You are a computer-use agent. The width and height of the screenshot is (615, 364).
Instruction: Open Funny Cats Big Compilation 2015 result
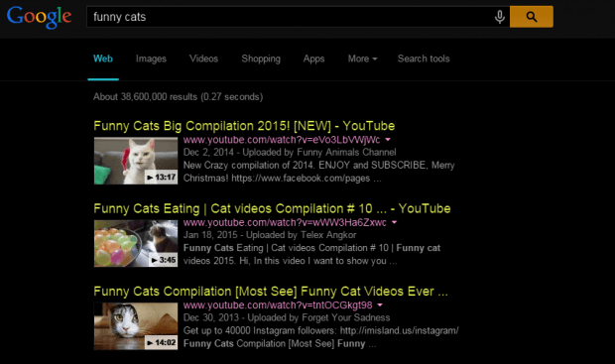(244, 126)
